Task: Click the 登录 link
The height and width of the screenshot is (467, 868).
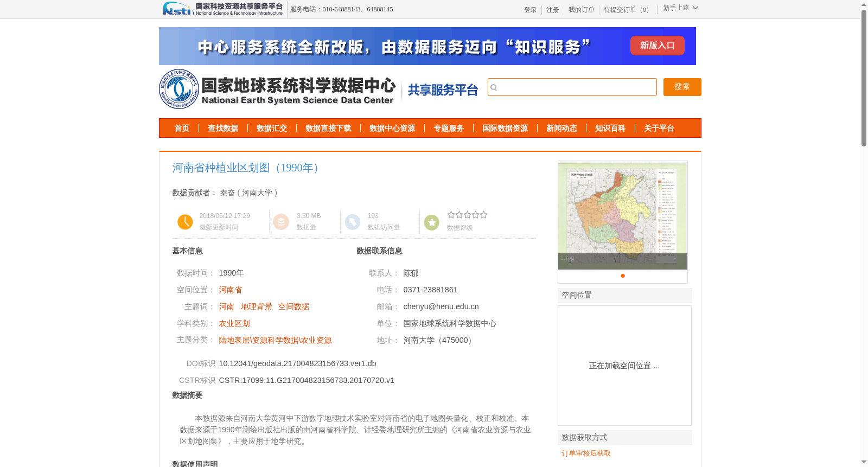Action: 531,10
